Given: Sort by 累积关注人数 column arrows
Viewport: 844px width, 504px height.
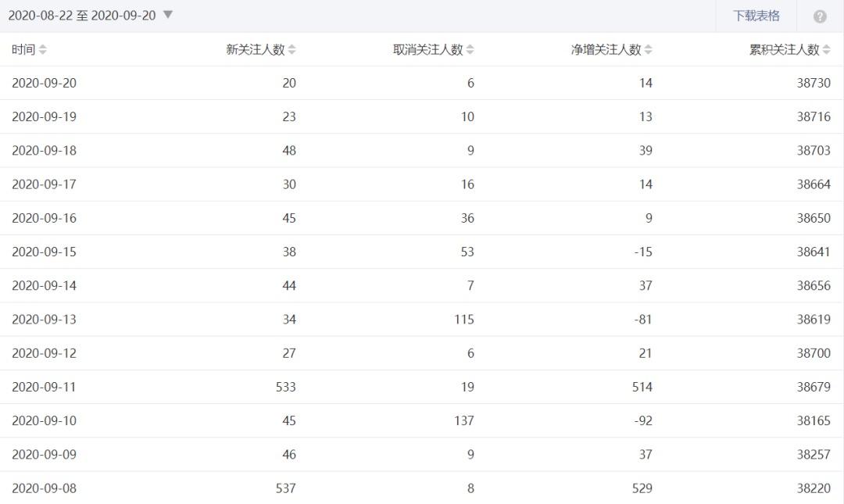Looking at the screenshot, I should point(826,50).
